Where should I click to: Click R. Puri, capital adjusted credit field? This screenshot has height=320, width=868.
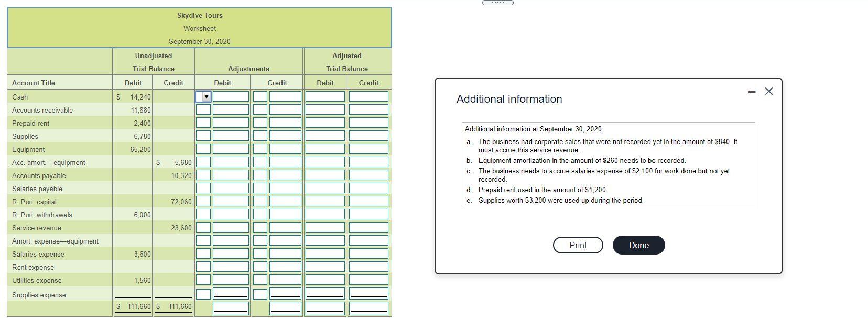[368, 201]
